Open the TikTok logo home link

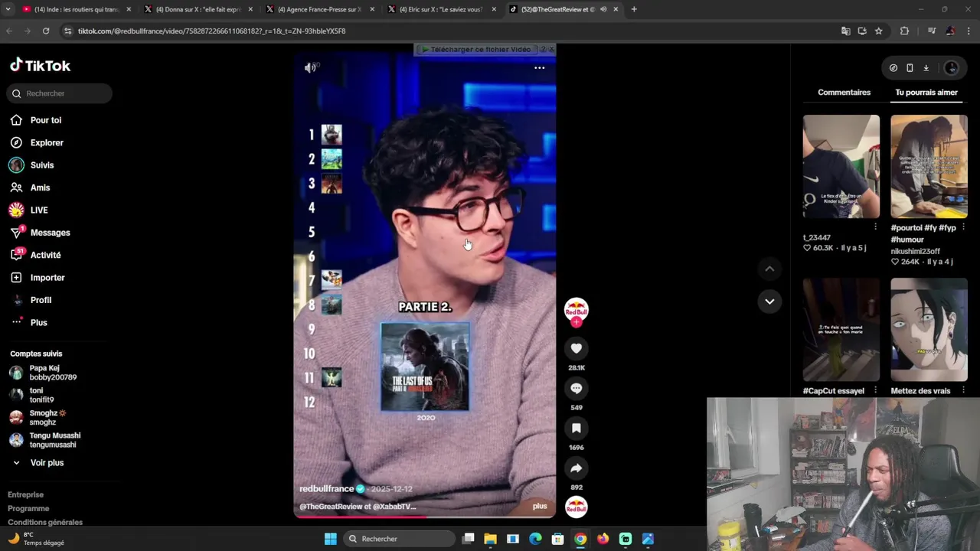pos(40,66)
